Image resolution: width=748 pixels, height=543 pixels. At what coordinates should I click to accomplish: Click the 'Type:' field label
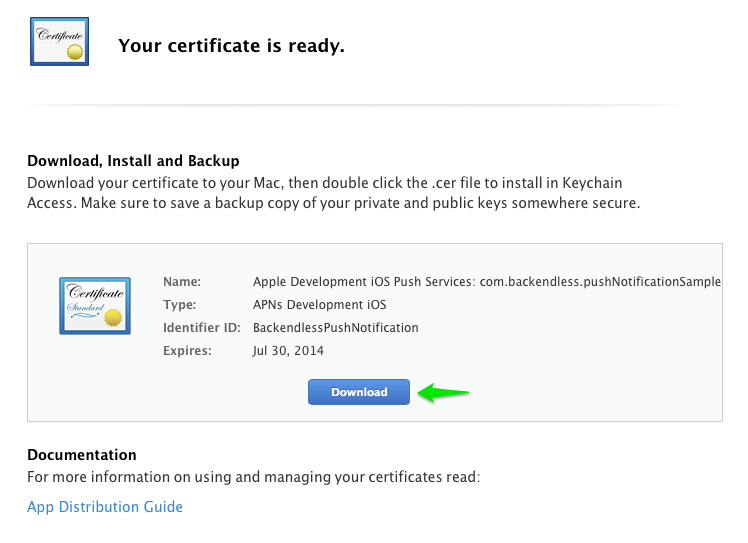(179, 304)
